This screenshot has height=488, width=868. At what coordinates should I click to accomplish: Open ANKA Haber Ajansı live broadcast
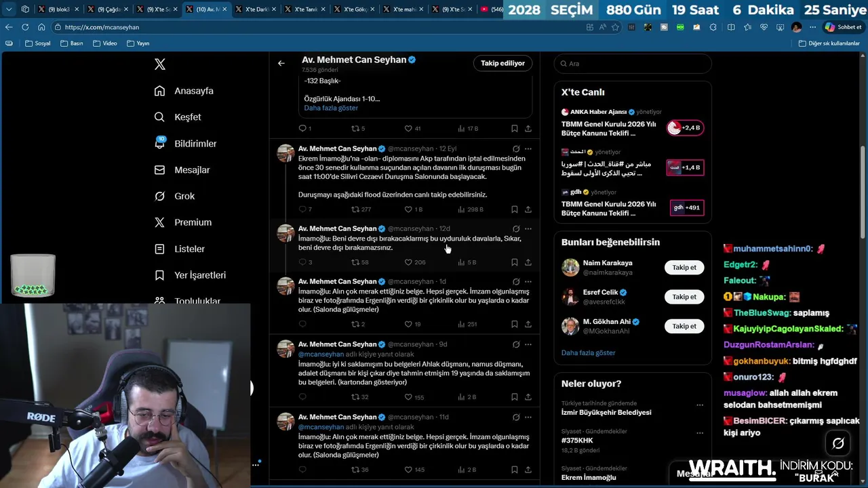pos(632,123)
